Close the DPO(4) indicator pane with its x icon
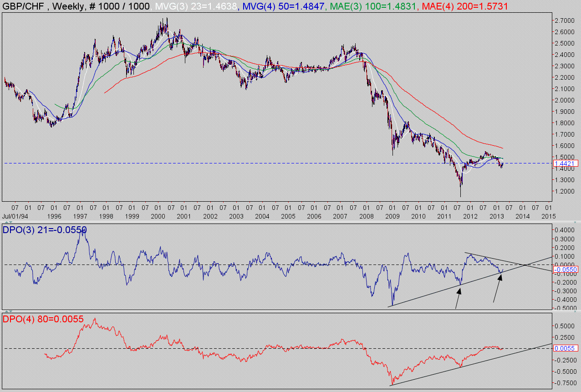Screen dimensions: 581x392 click(x=575, y=311)
